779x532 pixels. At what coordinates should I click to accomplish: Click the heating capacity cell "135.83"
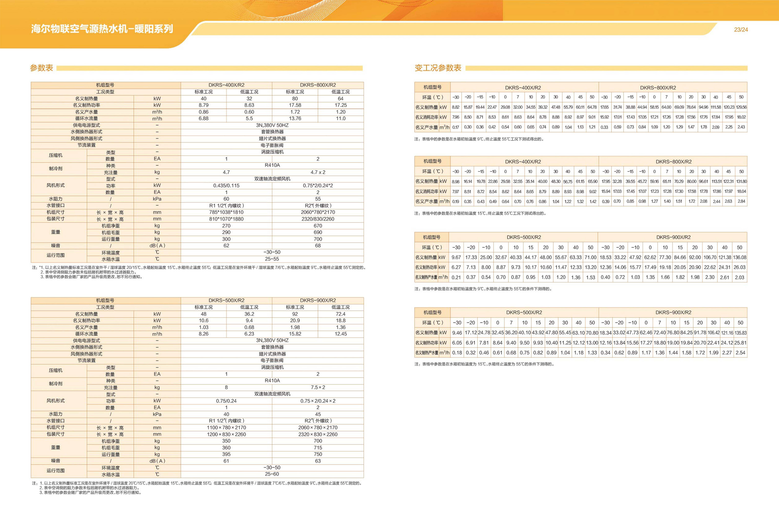(x=740, y=333)
